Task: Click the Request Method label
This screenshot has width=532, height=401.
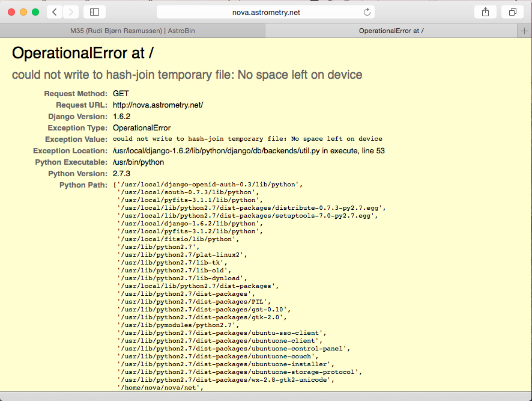Action: coord(76,94)
